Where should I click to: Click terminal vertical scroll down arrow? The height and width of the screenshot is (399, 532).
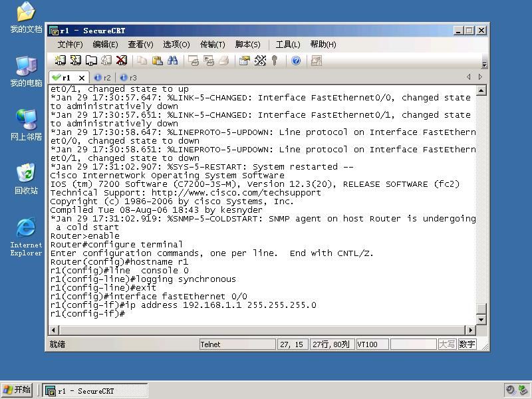[481, 320]
